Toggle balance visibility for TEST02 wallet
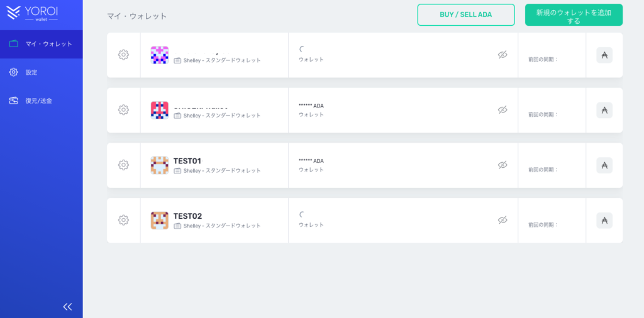Viewport: 644px width, 318px height. [x=502, y=220]
